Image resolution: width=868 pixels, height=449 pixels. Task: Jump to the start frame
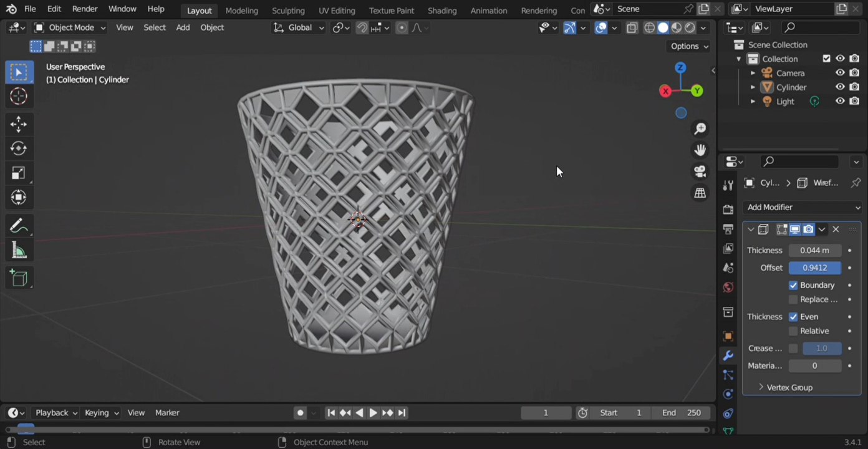[x=331, y=413]
